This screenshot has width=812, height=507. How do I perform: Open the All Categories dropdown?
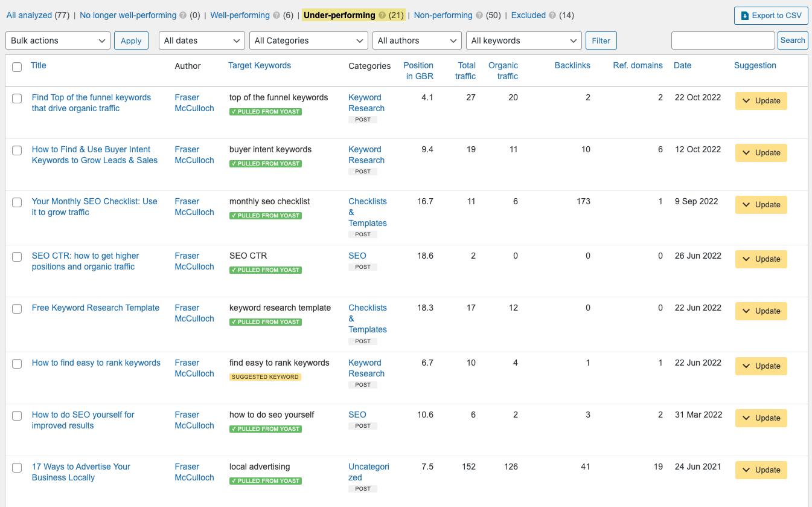coord(308,40)
